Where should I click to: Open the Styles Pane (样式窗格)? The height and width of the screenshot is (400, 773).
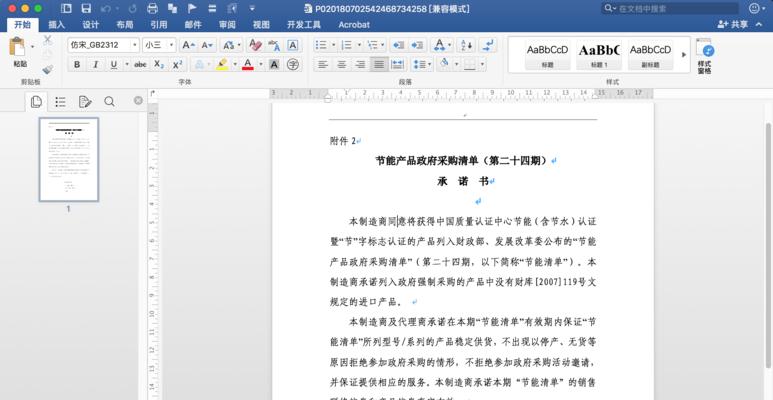705,57
